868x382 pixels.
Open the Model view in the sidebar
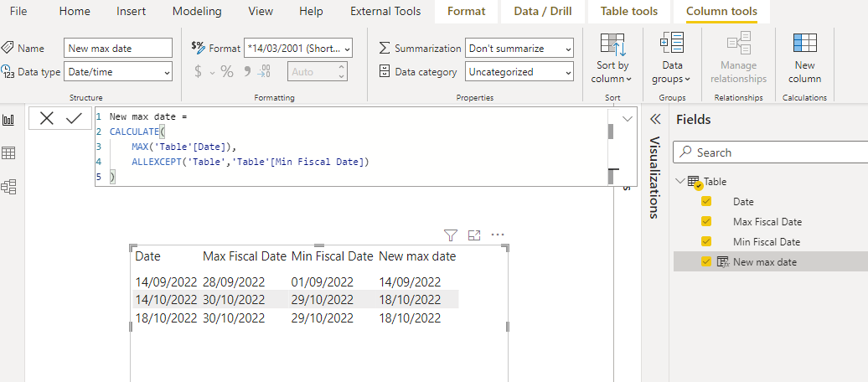click(x=9, y=187)
